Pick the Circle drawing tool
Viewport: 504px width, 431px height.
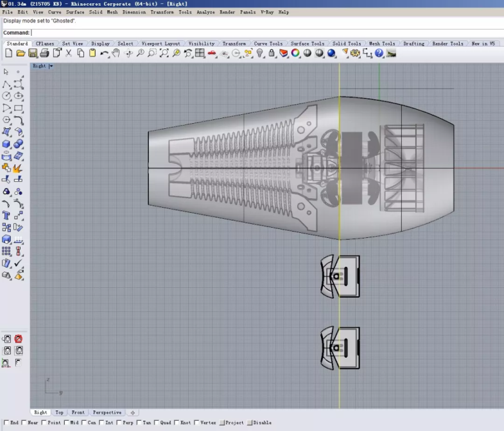point(6,96)
